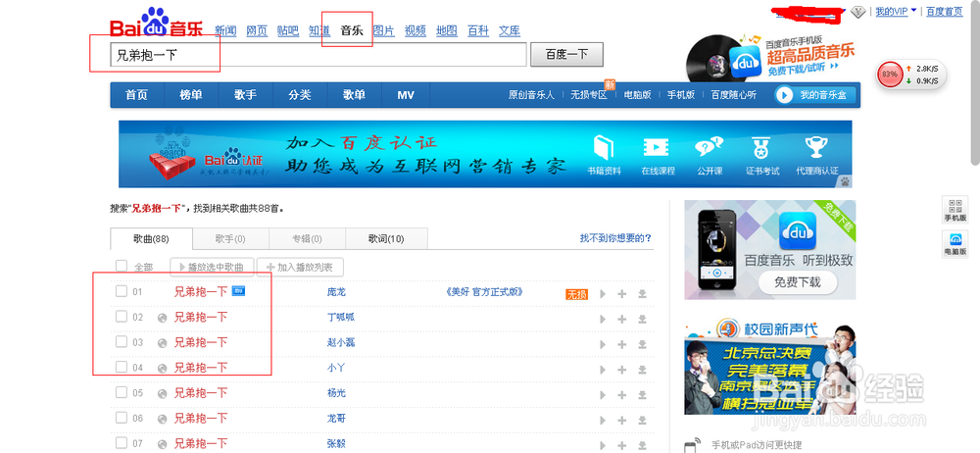The width and height of the screenshot is (980, 453).
Task: Add 赵小磊's song with plus icon
Action: 622,344
